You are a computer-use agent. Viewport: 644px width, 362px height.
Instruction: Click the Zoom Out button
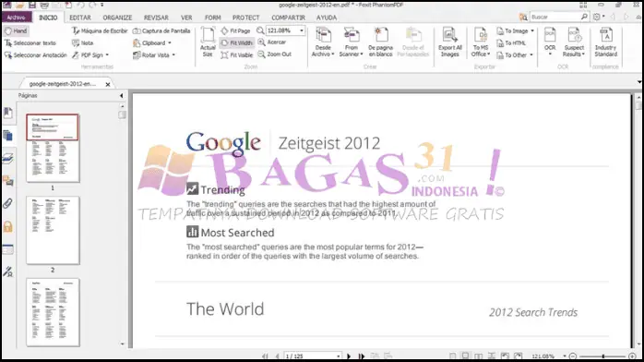pos(275,54)
